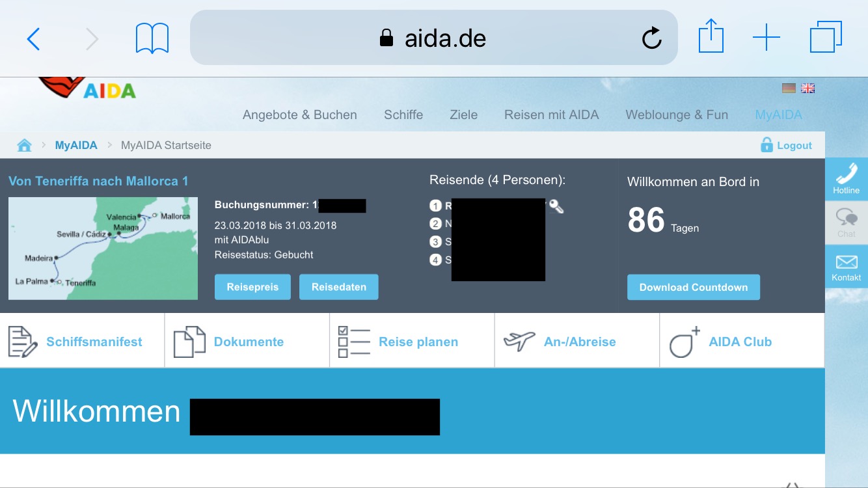Open the Safari share sheet icon
Image resolution: width=868 pixels, height=488 pixels.
[x=711, y=37]
